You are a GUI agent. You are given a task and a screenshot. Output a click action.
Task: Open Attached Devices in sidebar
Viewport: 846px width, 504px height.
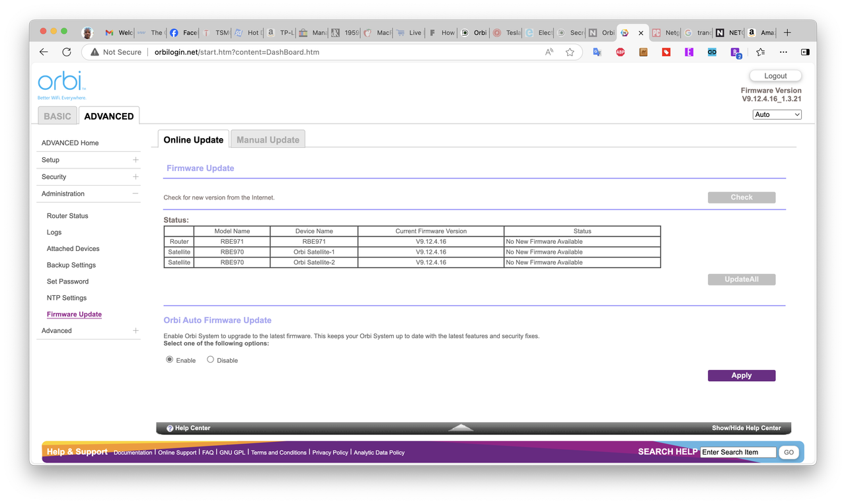click(73, 248)
